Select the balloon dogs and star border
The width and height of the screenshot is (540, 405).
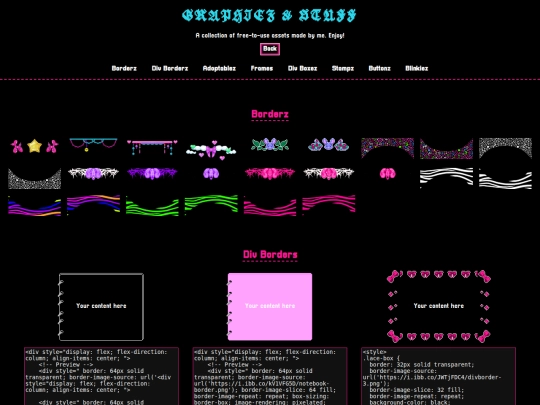pyautogui.click(x=34, y=146)
